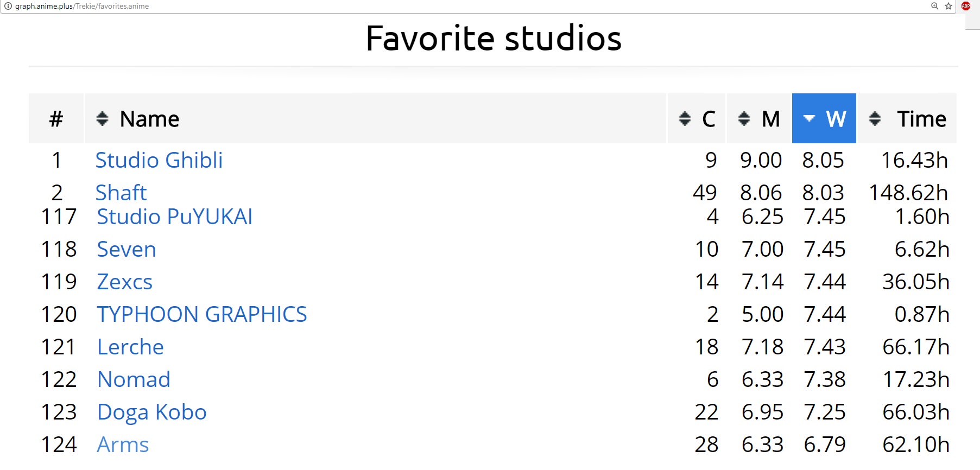980x470 pixels.
Task: Click the sort arrows icon beside Name
Action: (102, 118)
